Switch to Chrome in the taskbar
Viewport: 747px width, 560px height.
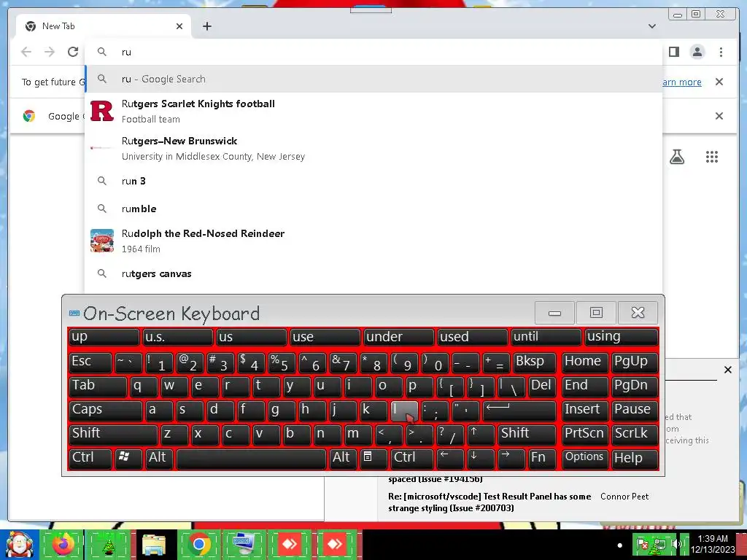point(199,545)
